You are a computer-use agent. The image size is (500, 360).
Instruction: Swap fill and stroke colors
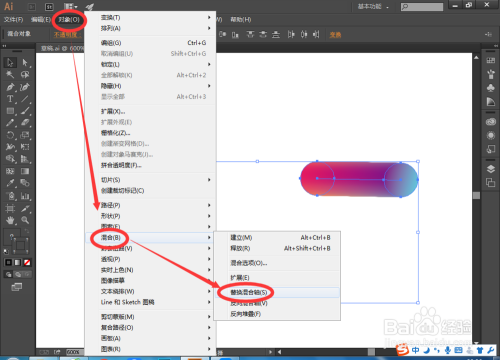tap(27, 231)
